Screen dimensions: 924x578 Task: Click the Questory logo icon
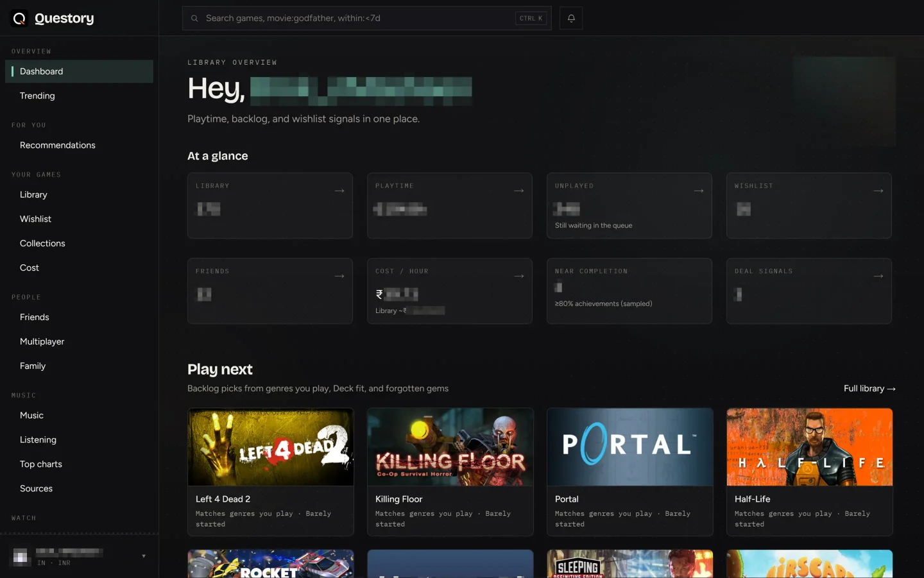[19, 19]
